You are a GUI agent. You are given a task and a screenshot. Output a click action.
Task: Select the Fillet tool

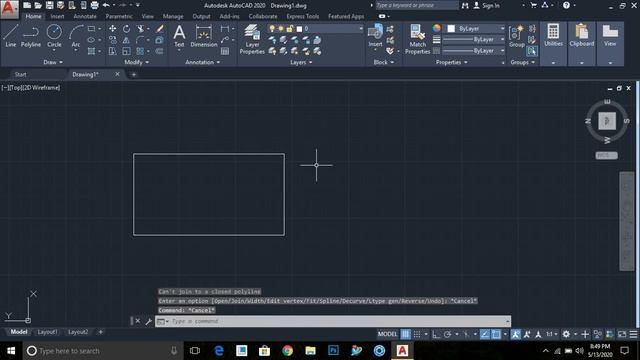(140, 40)
